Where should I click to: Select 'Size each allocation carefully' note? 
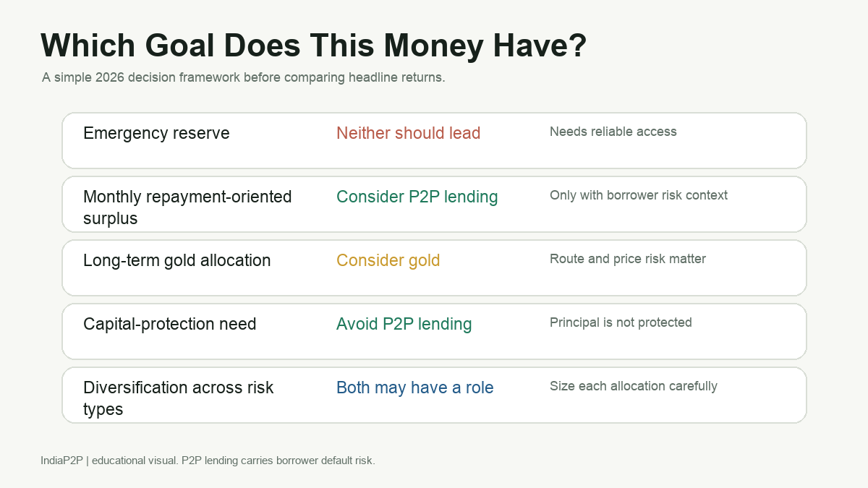tap(634, 386)
